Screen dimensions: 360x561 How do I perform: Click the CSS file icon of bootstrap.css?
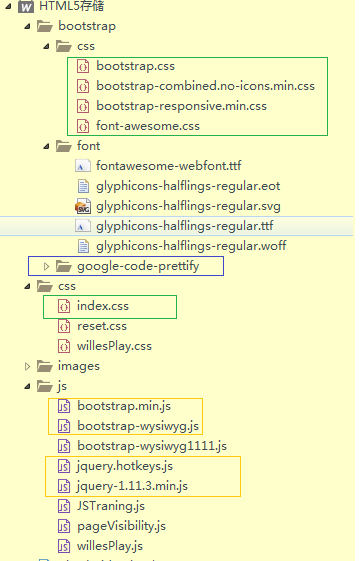pyautogui.click(x=83, y=66)
